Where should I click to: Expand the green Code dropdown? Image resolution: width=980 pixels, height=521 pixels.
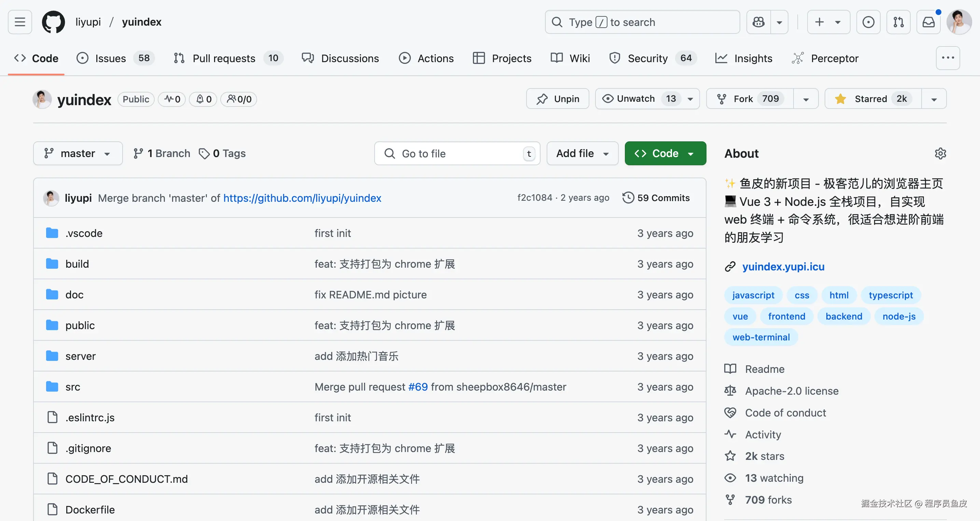click(665, 154)
